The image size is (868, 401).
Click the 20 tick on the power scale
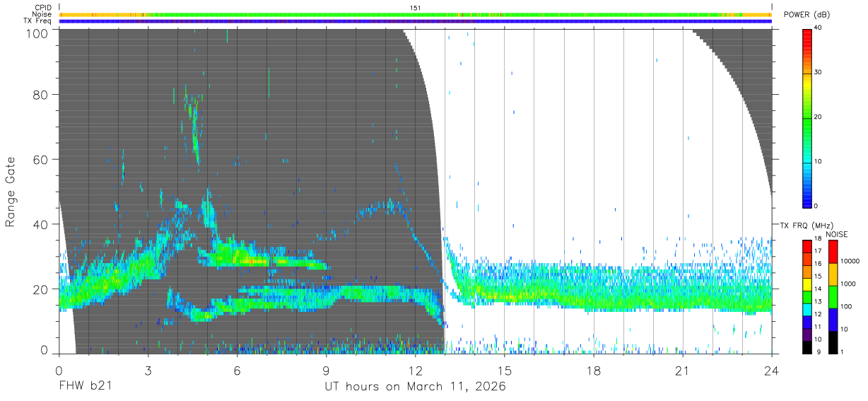tap(819, 117)
